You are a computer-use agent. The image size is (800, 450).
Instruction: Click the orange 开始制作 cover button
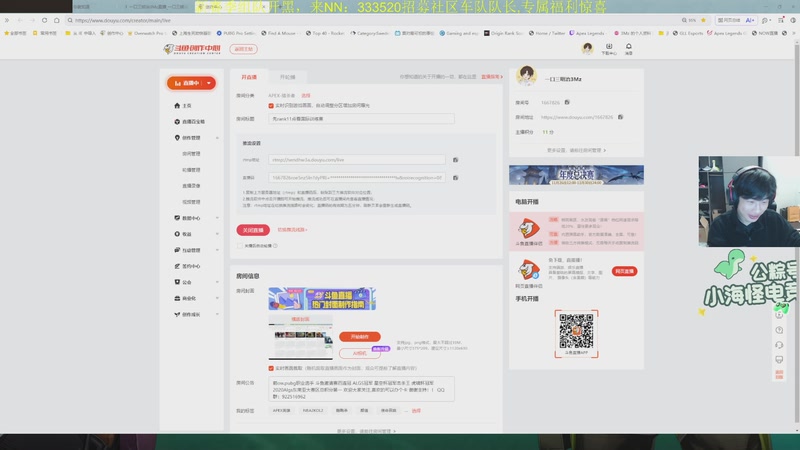click(360, 337)
